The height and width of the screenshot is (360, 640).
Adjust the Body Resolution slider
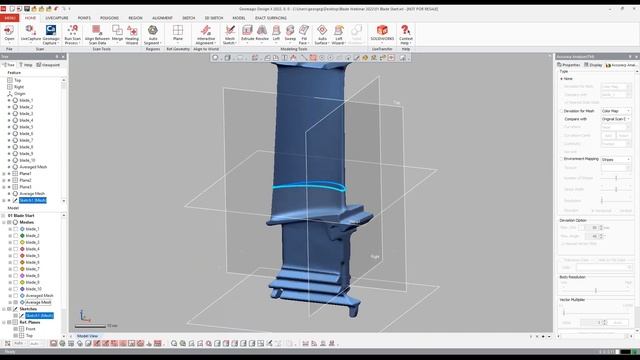point(596,290)
